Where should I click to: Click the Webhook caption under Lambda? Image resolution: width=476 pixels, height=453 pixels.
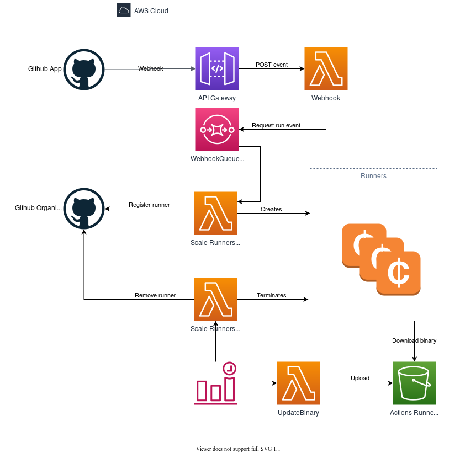[326, 98]
